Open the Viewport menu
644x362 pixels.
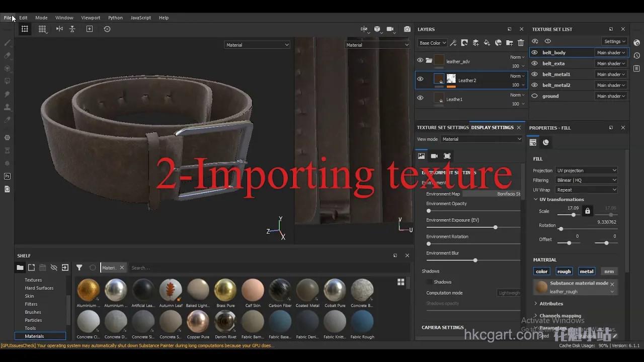tap(91, 18)
